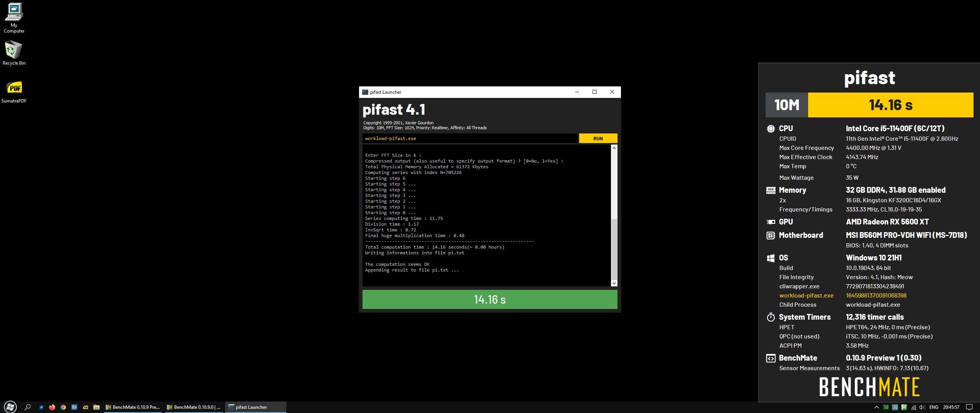Image resolution: width=980 pixels, height=413 pixels.
Task: Click the yellow workload-pifast.exe label
Action: [806, 296]
